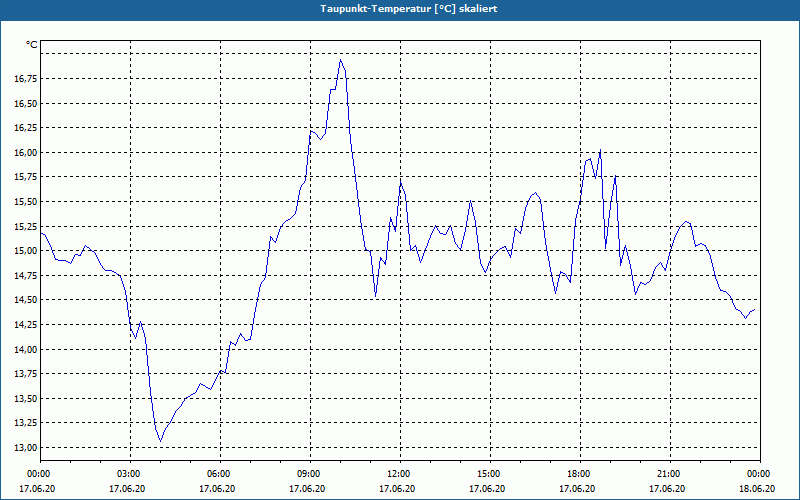
Task: Click the 16,25 y-axis value
Action: [24, 128]
